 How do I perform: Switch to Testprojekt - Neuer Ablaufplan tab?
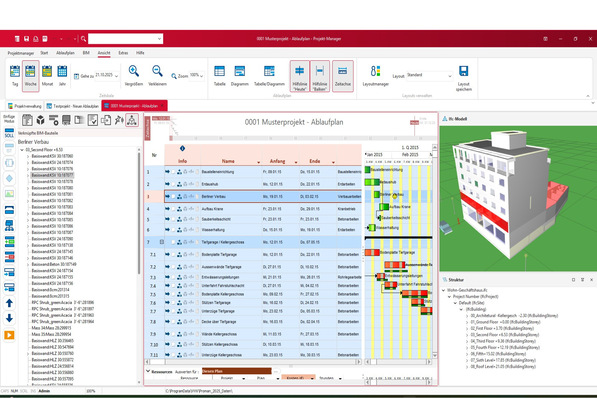pyautogui.click(x=72, y=106)
